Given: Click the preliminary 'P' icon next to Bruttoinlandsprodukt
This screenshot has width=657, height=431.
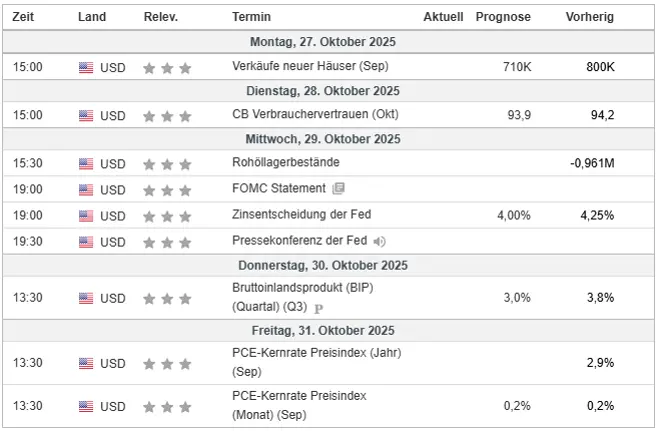Looking at the screenshot, I should [x=319, y=309].
